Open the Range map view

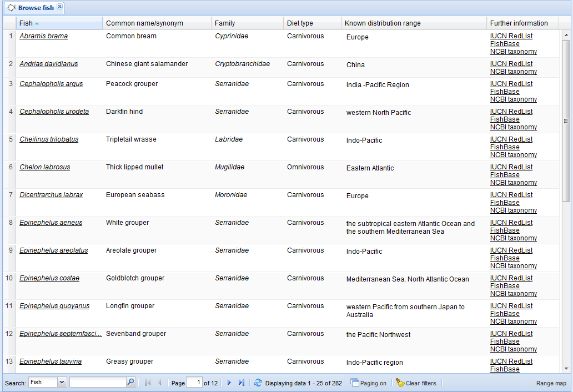(551, 383)
